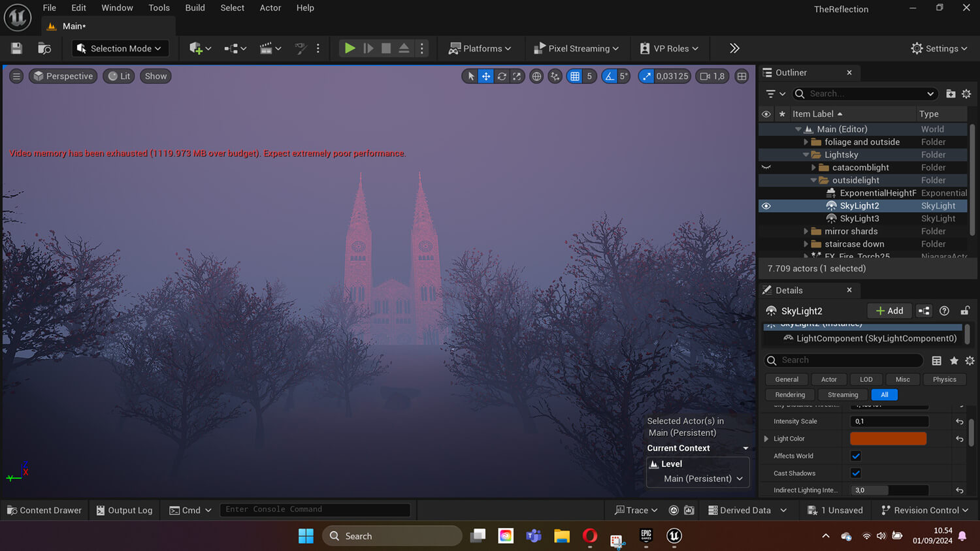Open the Blueprints menu icon
The height and width of the screenshot is (551, 980).
(x=235, y=48)
